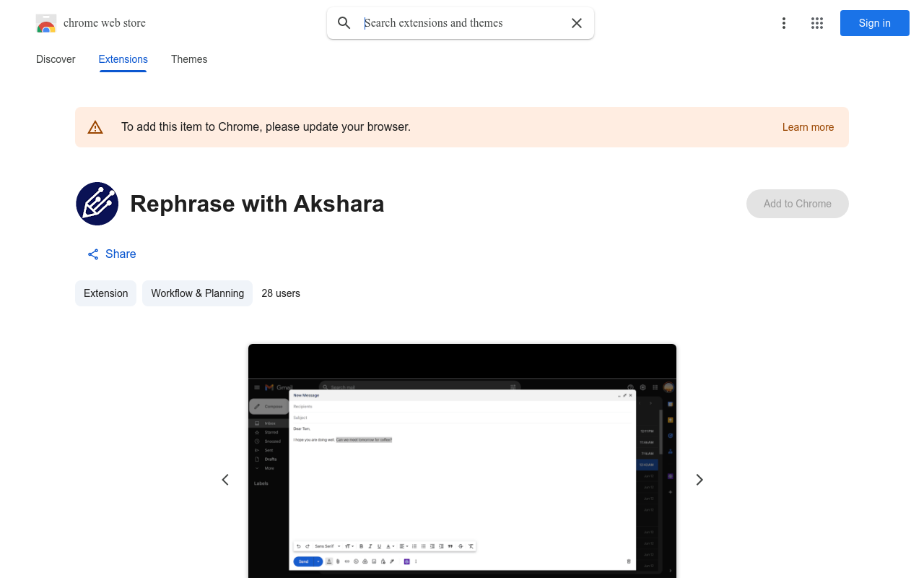Clear the search box with X
924x578 pixels.
[x=577, y=23]
